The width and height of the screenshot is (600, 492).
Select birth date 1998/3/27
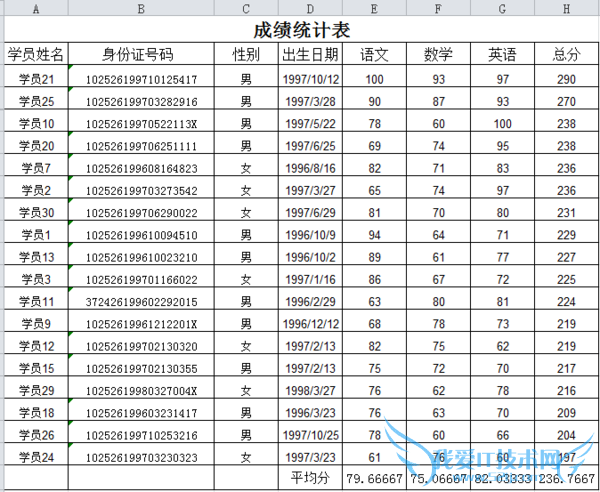pyautogui.click(x=310, y=387)
